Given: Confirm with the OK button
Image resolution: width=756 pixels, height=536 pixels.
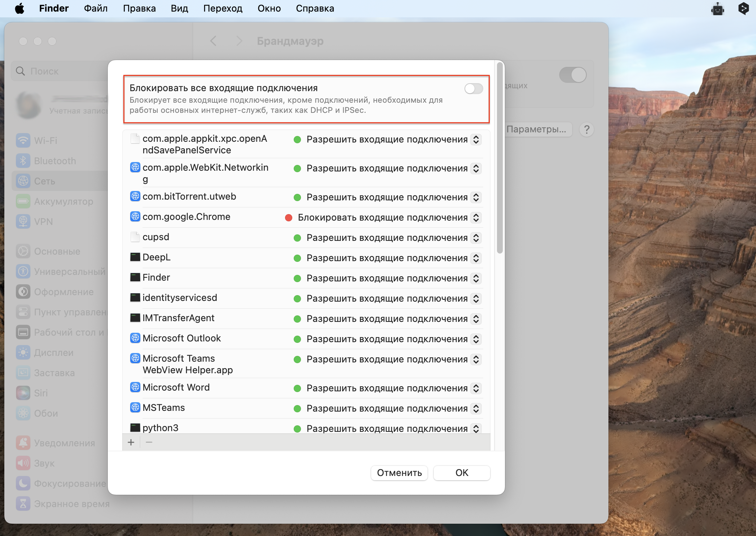Looking at the screenshot, I should coord(462,473).
